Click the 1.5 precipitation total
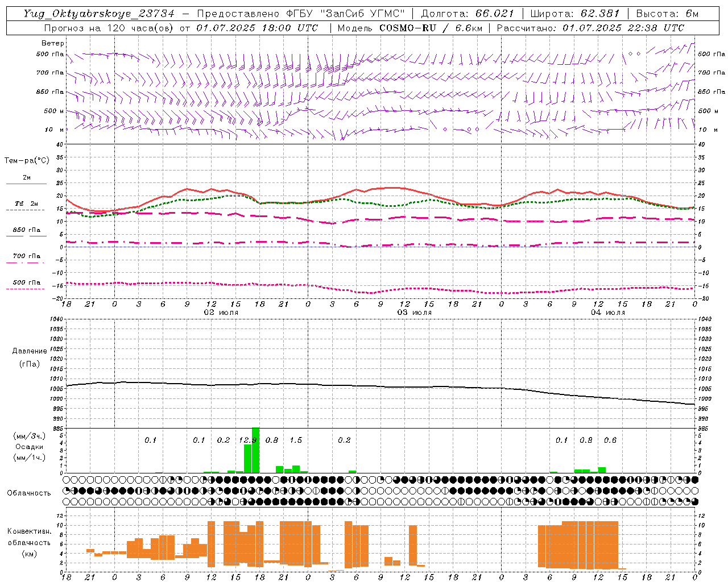728x582 pixels. (296, 440)
